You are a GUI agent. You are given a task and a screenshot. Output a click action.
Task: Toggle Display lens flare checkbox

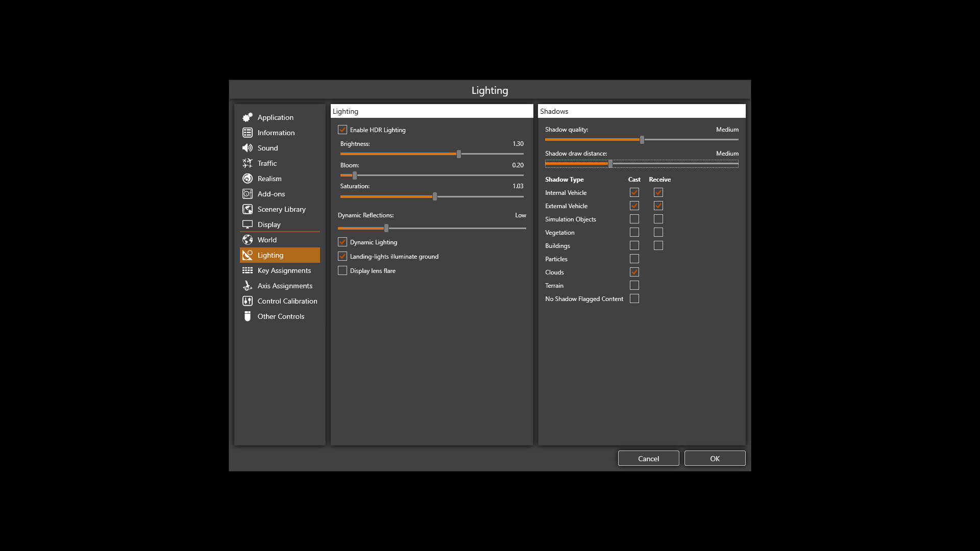(342, 270)
